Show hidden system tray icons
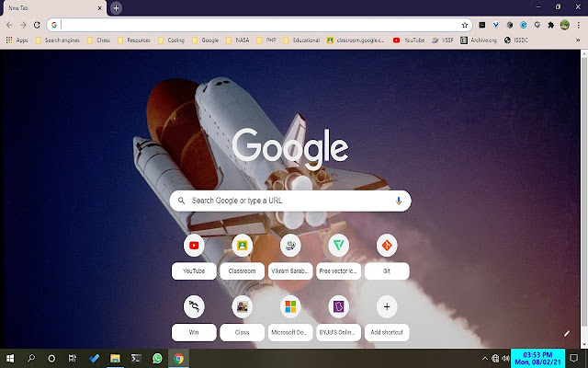The height and width of the screenshot is (368, 588). click(x=484, y=359)
